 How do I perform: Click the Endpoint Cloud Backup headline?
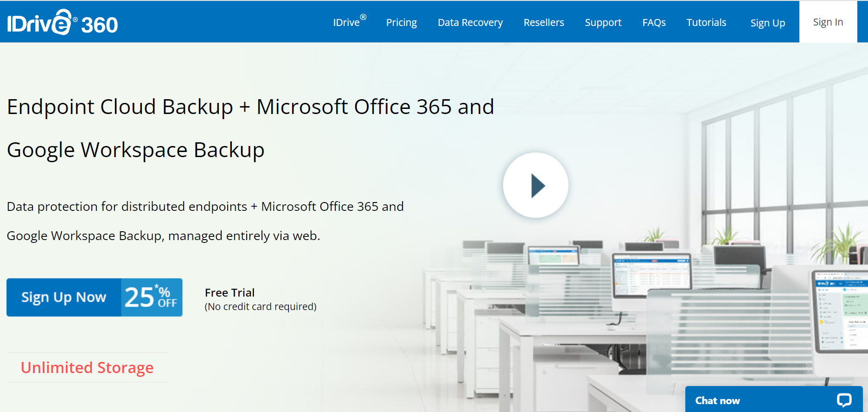(250, 128)
